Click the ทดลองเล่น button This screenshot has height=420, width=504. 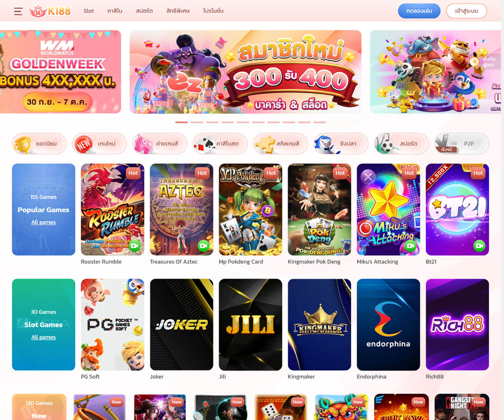tap(419, 11)
